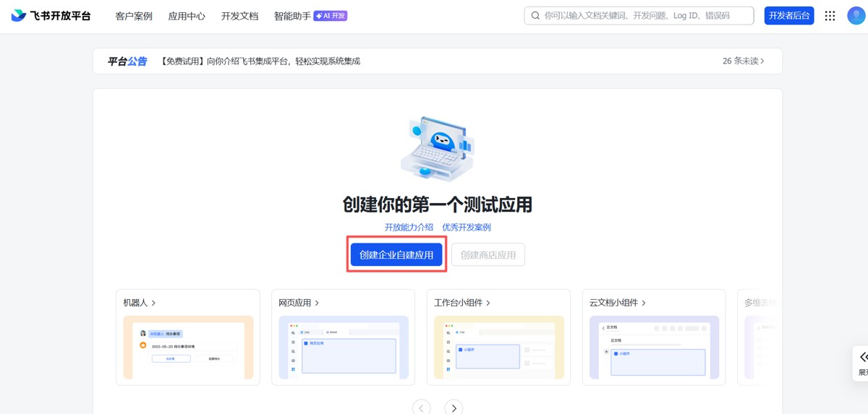Expand 云文档小组件 category
The width and height of the screenshot is (868, 414).
[618, 303]
